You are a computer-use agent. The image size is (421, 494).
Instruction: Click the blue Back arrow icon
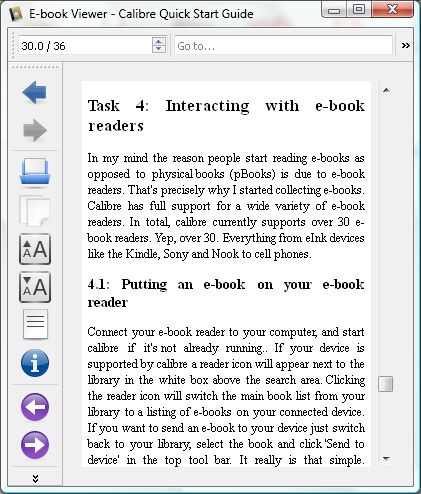pyautogui.click(x=35, y=92)
